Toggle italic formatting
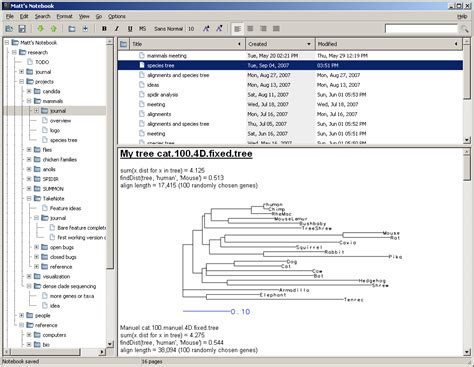 [117, 29]
